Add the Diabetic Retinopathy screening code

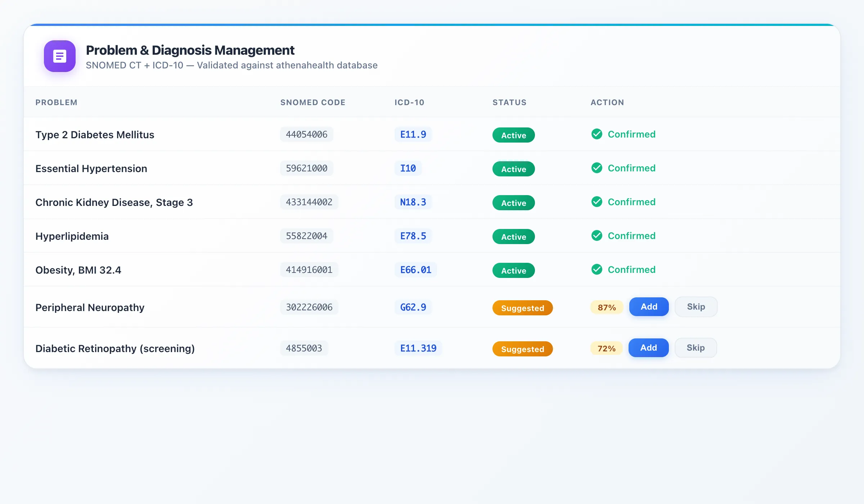point(648,347)
